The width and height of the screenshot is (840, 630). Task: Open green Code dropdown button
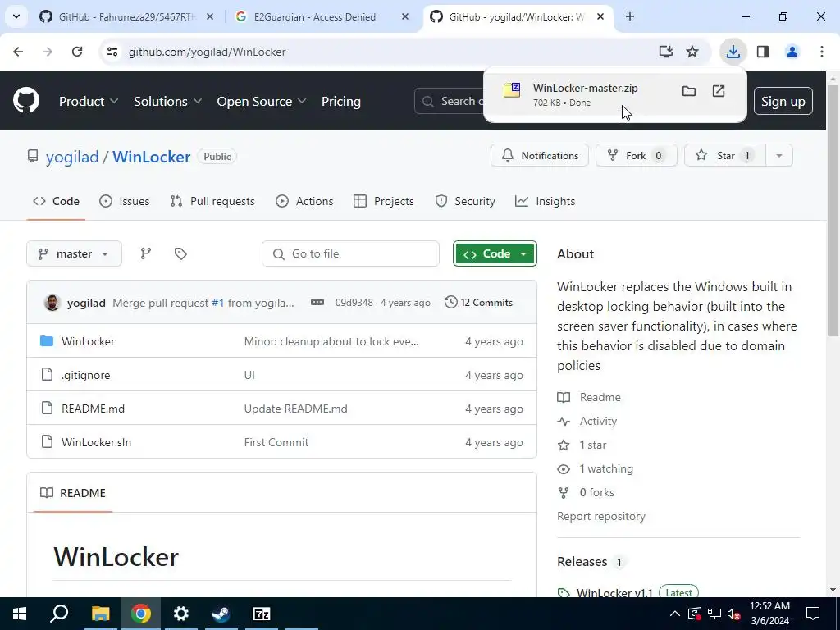(x=495, y=253)
